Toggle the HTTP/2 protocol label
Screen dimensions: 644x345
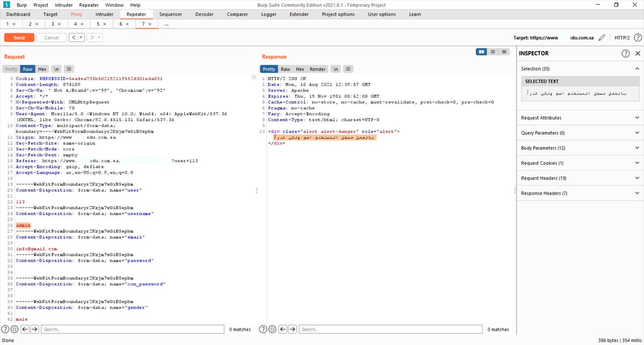[622, 38]
